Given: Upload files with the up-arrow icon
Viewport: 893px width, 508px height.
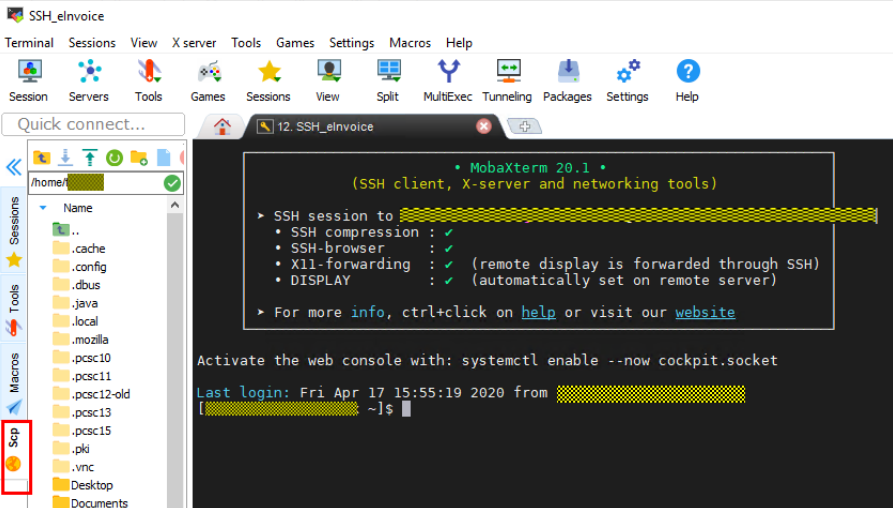Looking at the screenshot, I should click(90, 157).
